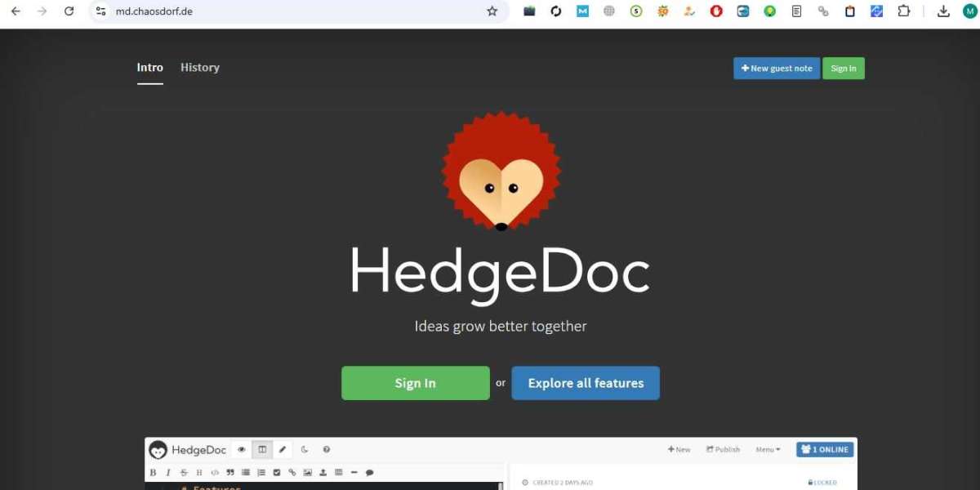This screenshot has height=490, width=980.
Task: Click the large green Sign In button
Action: (x=416, y=383)
